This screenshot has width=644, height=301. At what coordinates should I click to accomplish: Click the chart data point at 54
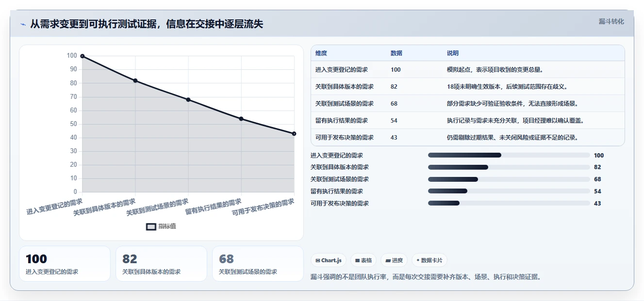pyautogui.click(x=241, y=119)
